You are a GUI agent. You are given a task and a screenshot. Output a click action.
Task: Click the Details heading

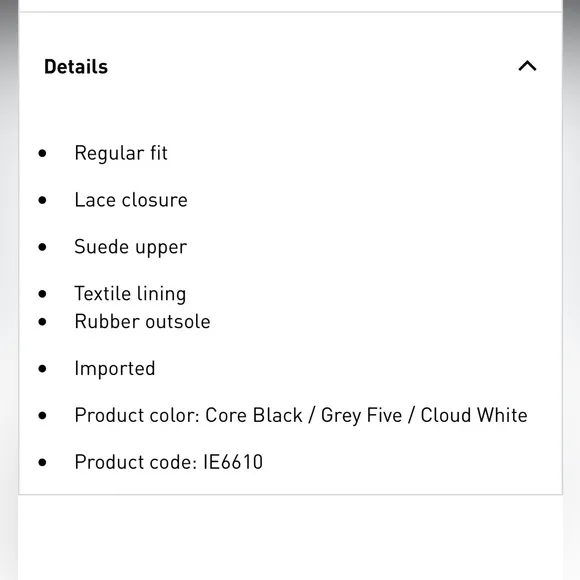click(x=76, y=67)
